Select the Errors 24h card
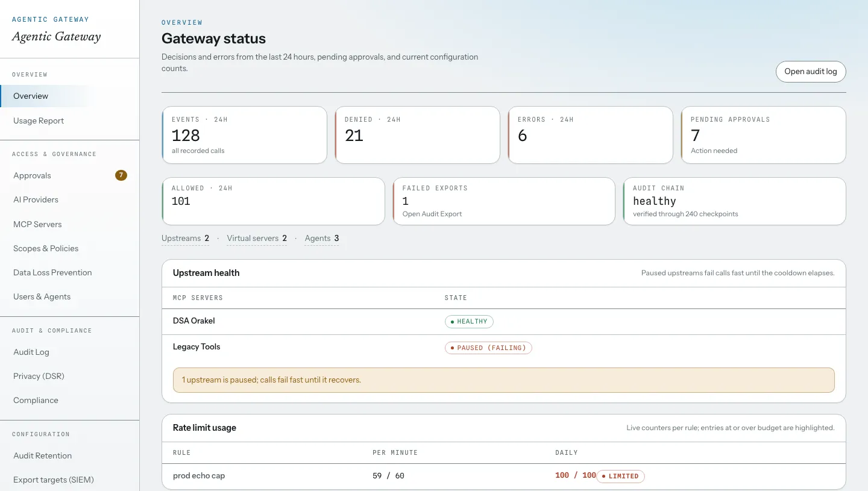 click(590, 135)
